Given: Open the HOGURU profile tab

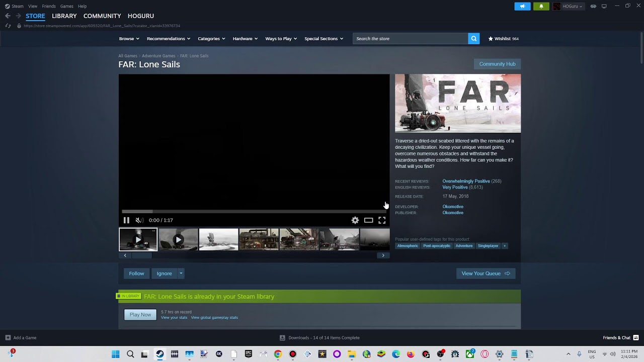Looking at the screenshot, I should click(141, 16).
